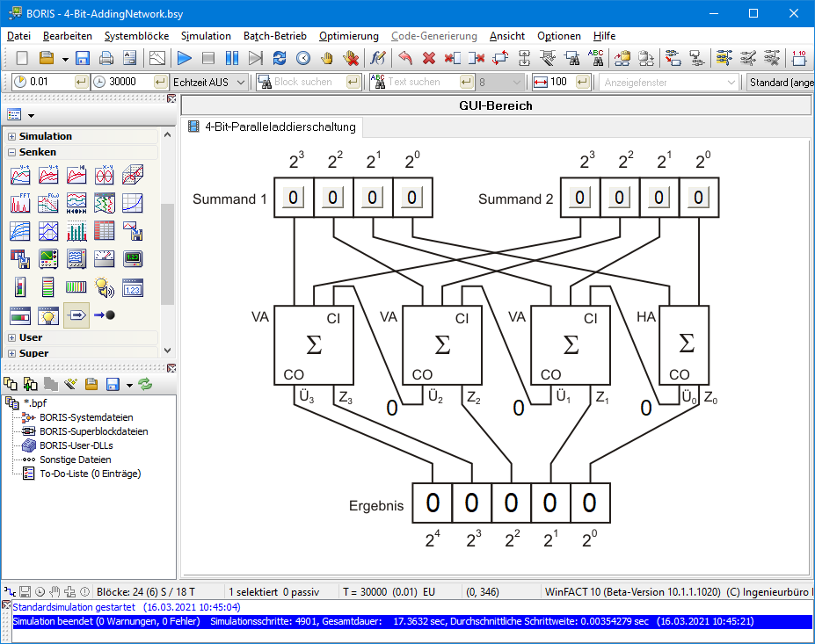Screen dimensions: 815x644
Task: Click the open-folder icon in the main toolbar
Action: point(47,58)
